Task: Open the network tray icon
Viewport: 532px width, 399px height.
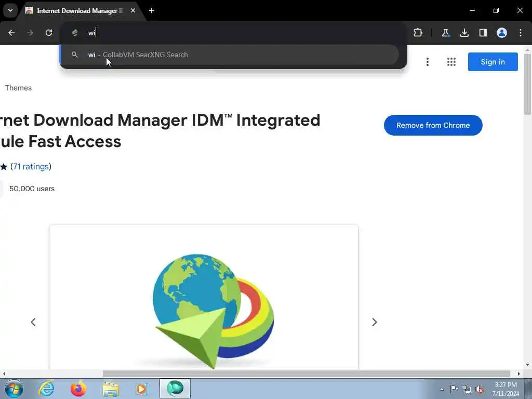Action: coord(467,389)
